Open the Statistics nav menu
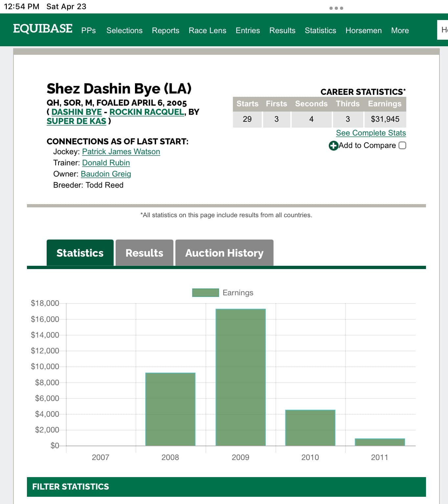The height and width of the screenshot is (504, 448). (x=321, y=31)
